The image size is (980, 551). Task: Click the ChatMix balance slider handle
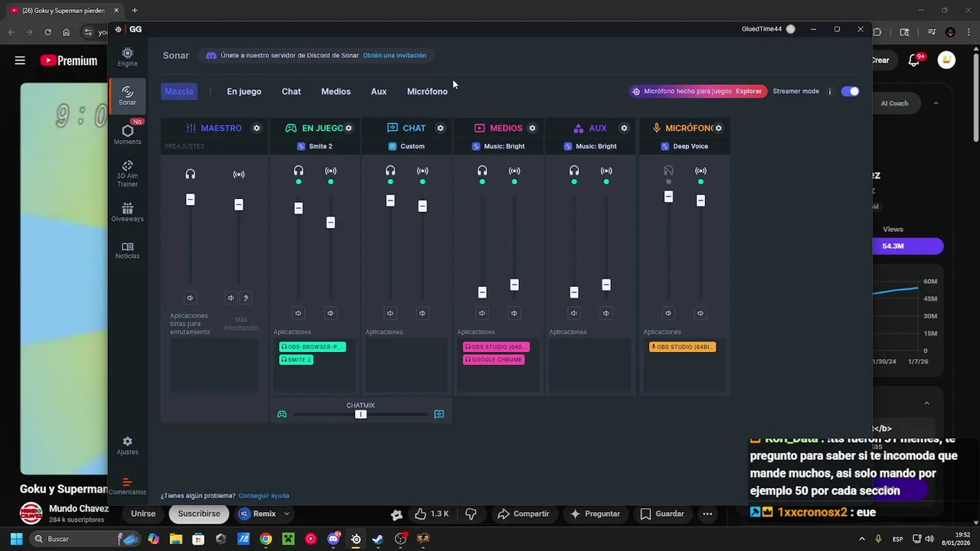point(361,414)
